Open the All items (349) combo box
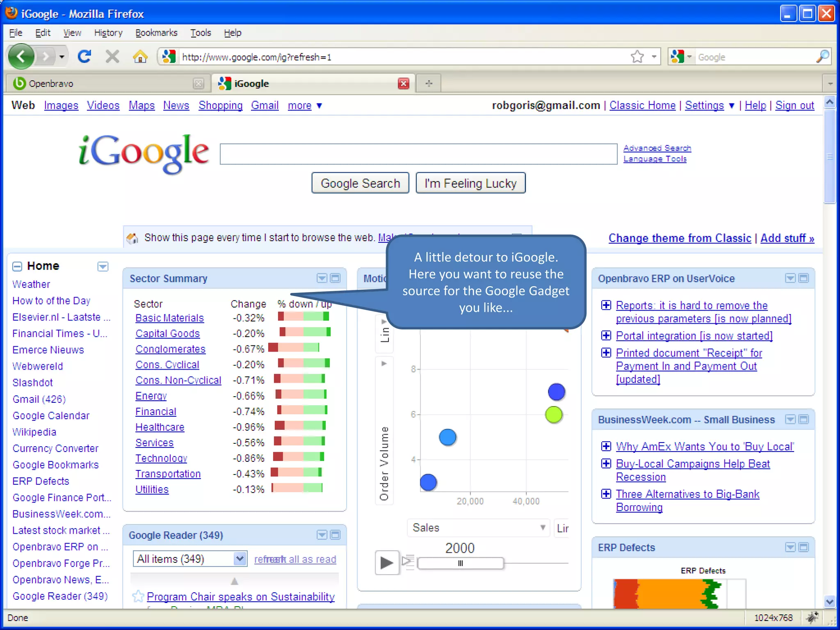This screenshot has height=630, width=840. click(190, 559)
